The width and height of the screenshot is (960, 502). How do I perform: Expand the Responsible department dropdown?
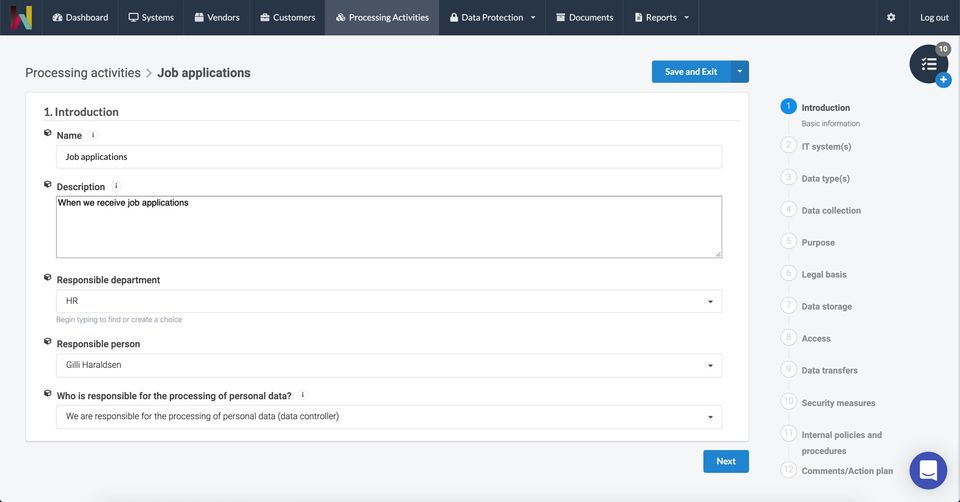pos(710,301)
